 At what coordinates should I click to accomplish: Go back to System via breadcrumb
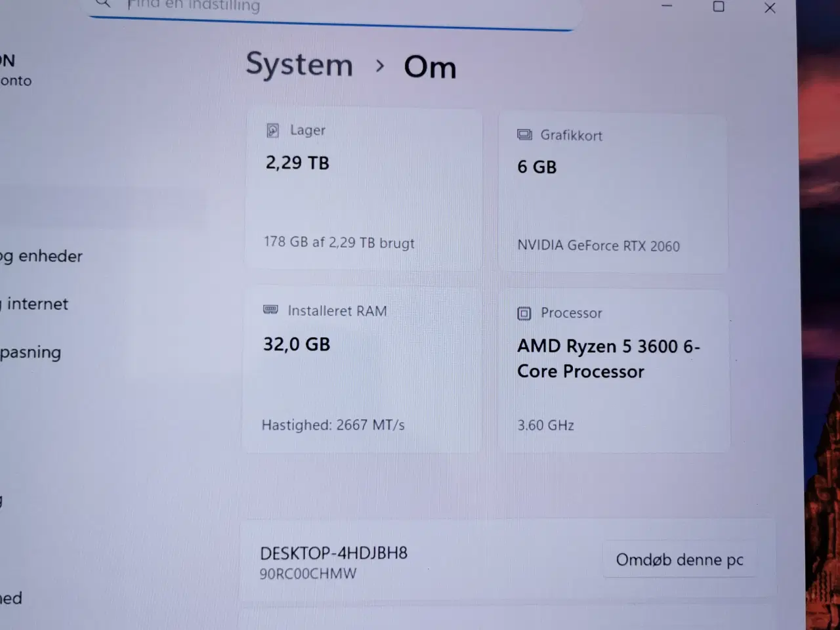click(299, 65)
